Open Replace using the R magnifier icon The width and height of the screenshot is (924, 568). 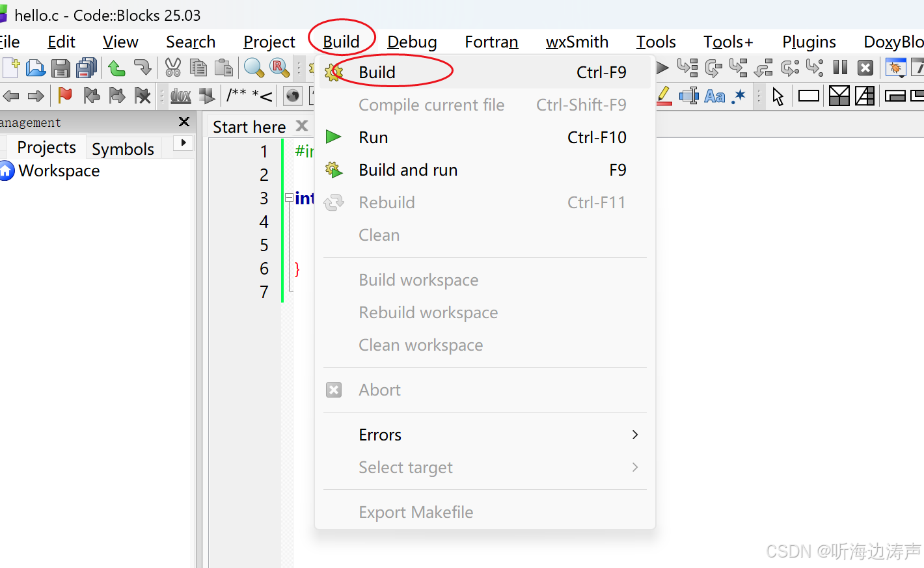coord(279,68)
